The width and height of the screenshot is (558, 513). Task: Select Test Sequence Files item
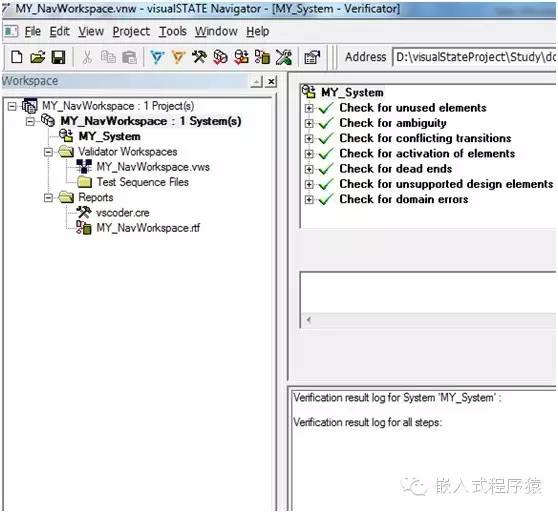point(143,182)
